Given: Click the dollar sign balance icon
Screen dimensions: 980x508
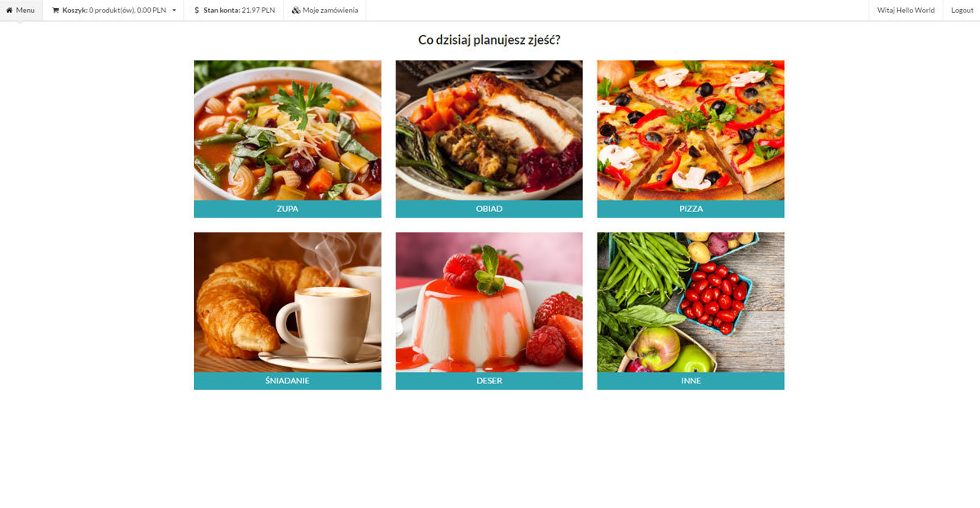Looking at the screenshot, I should pyautogui.click(x=196, y=11).
